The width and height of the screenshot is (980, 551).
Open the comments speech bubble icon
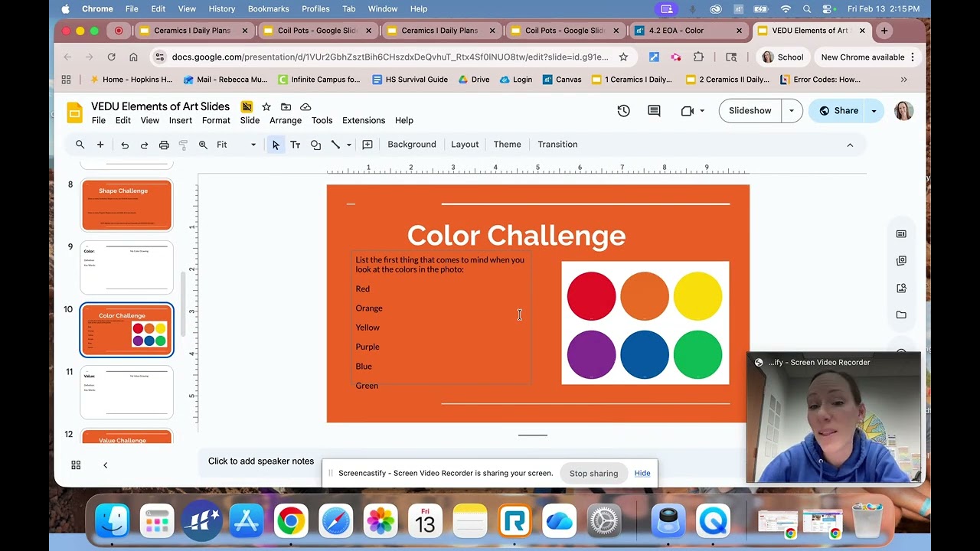click(654, 111)
